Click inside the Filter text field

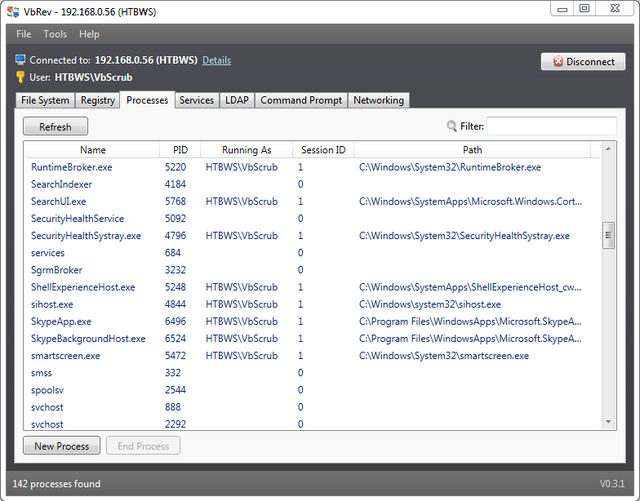(x=551, y=127)
